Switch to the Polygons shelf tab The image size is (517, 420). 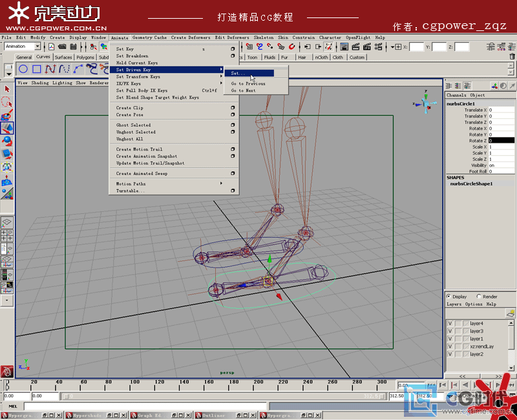click(x=85, y=58)
